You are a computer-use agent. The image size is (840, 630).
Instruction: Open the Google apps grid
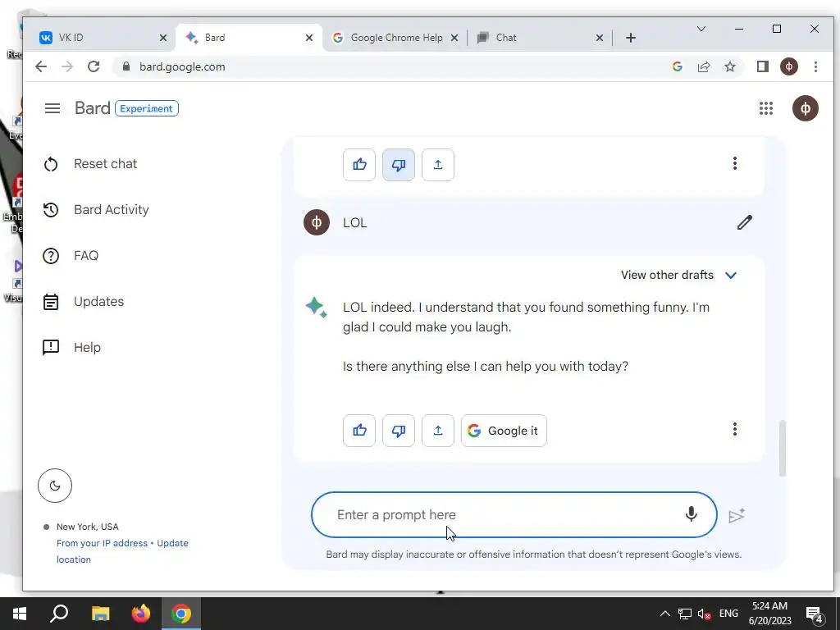766,109
